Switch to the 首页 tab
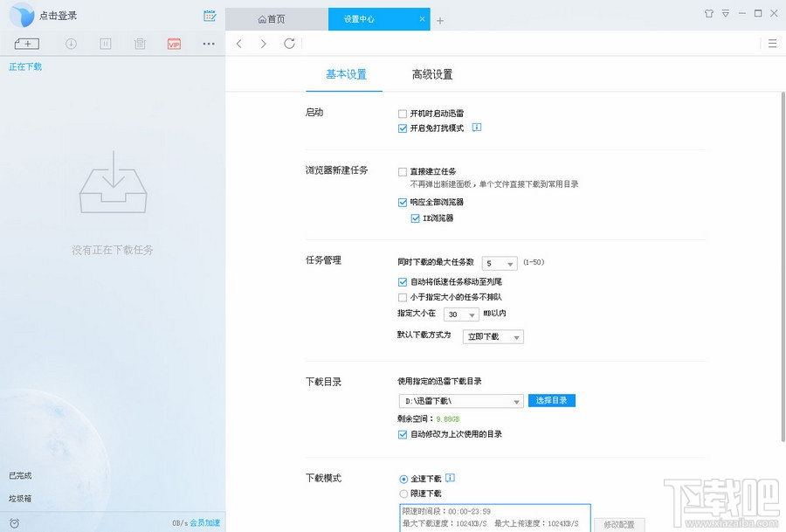Viewport: 786px width, 532px height. point(274,17)
